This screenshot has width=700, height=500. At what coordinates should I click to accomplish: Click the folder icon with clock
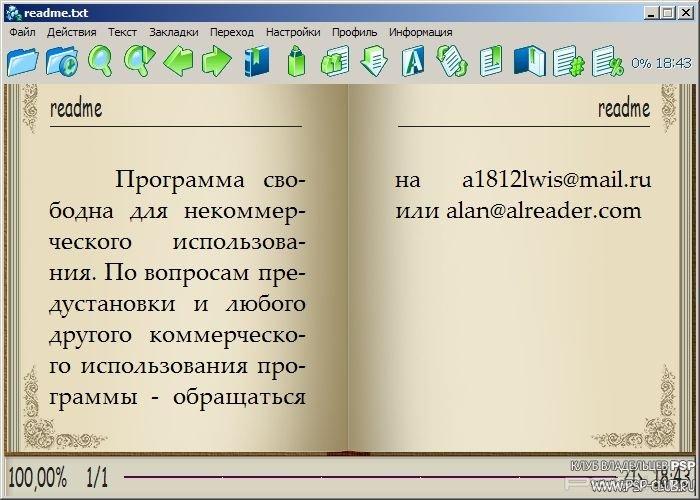point(62,62)
